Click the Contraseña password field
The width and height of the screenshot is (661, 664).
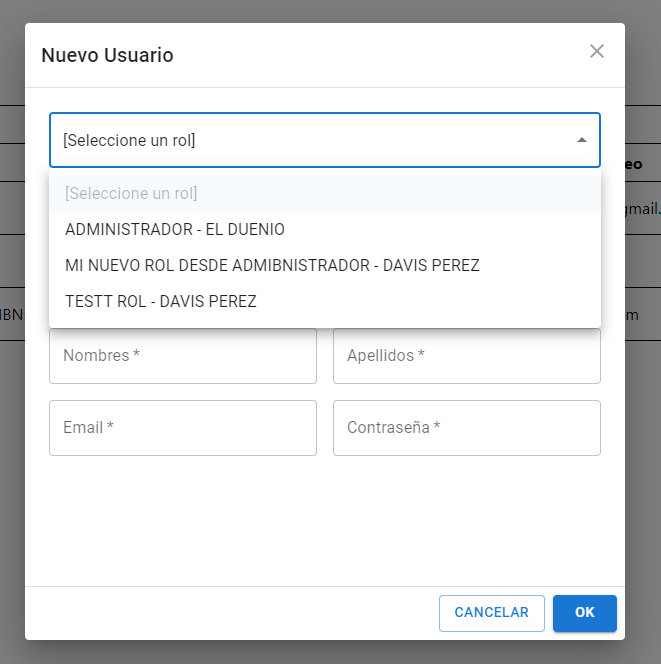tap(466, 428)
